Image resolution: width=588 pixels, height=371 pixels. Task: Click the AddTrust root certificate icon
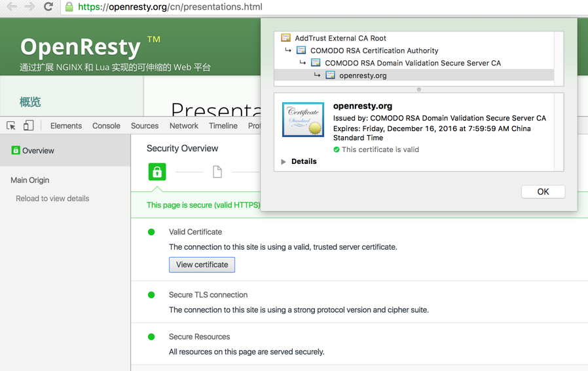click(x=285, y=37)
